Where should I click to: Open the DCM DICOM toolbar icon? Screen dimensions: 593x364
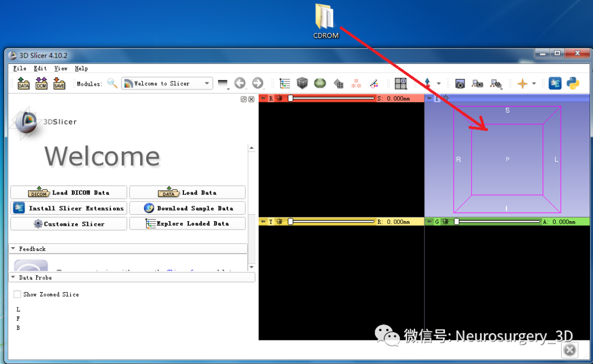click(x=41, y=83)
